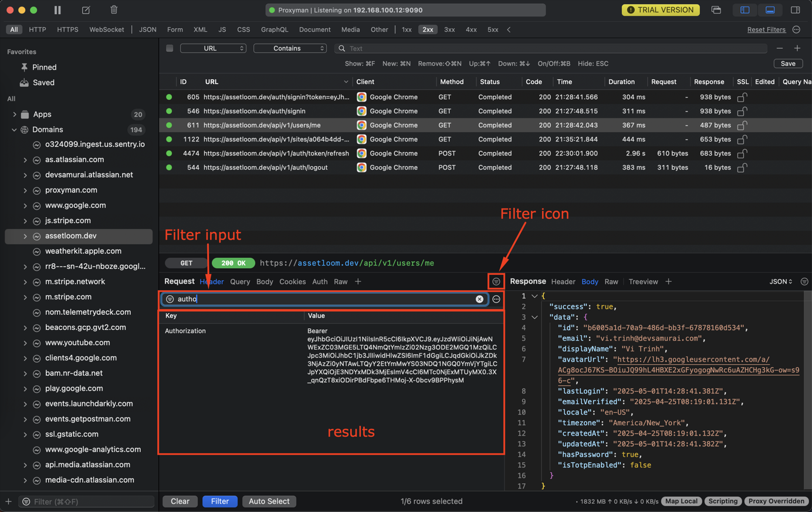Switch to Request Cookies tab

(x=292, y=282)
